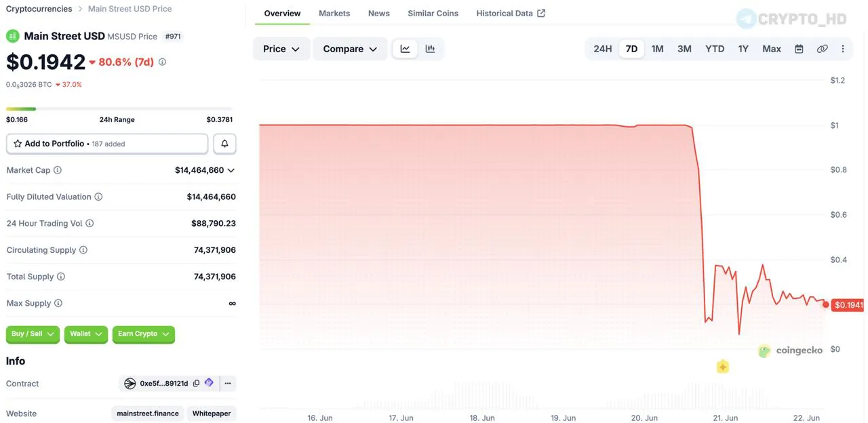Image resolution: width=868 pixels, height=423 pixels.
Task: Open the Buy / Sell dropdown
Action: click(33, 334)
